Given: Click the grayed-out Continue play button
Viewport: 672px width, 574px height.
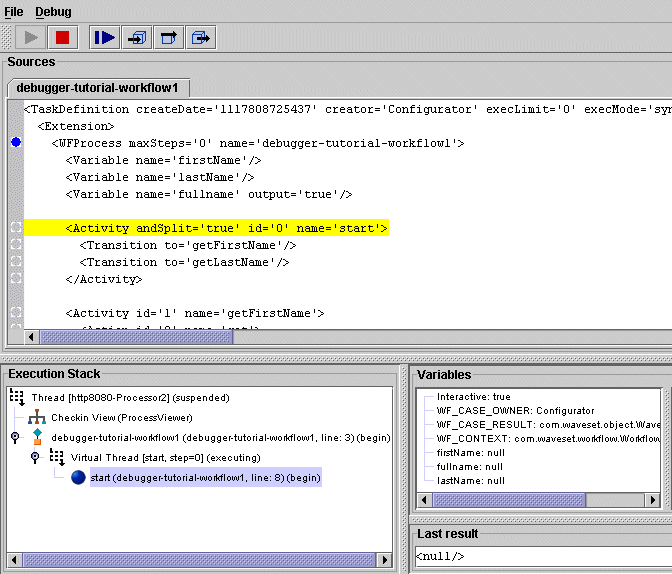Looking at the screenshot, I should click(x=30, y=38).
